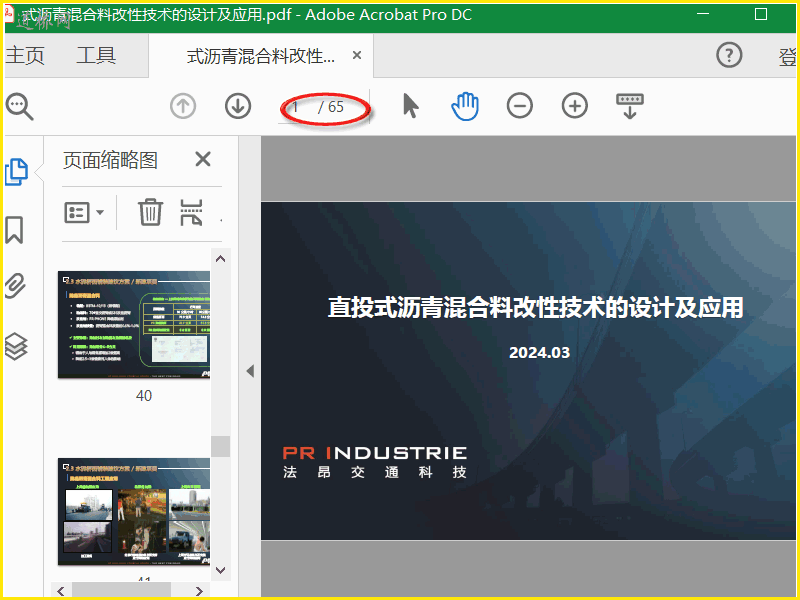This screenshot has height=600, width=800.
Task: Click the page label 40 text
Action: point(144,396)
